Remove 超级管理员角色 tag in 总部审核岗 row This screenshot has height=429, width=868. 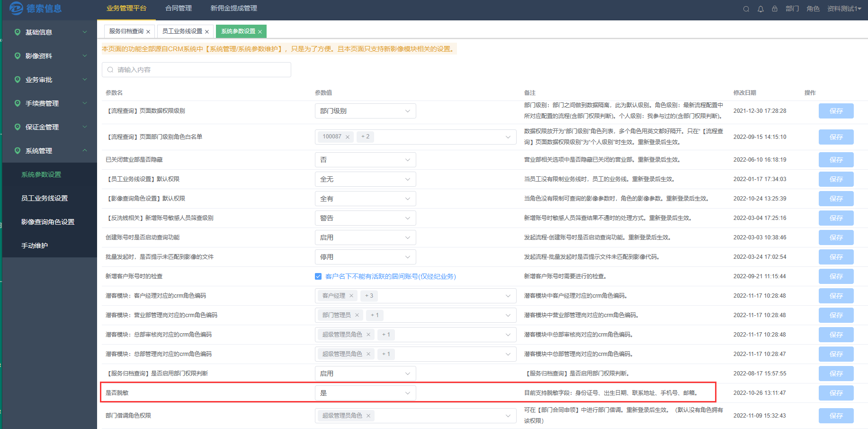click(x=368, y=335)
